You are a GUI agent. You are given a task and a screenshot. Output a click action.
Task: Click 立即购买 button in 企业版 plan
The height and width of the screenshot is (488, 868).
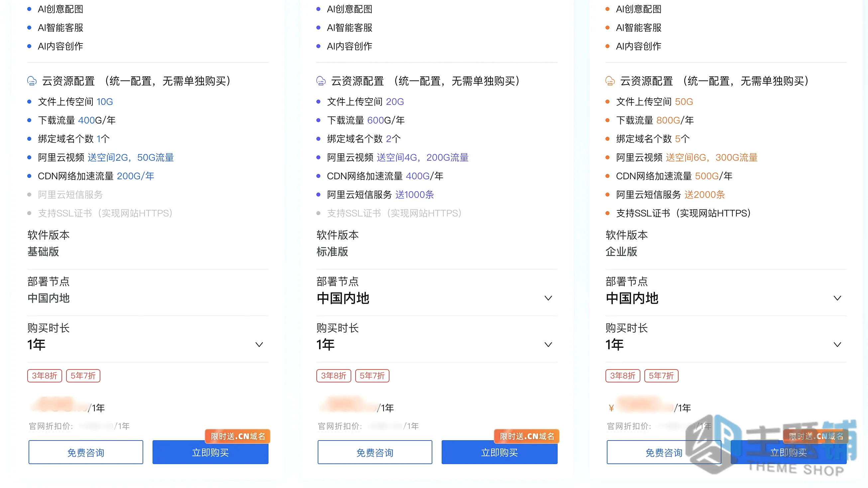[x=789, y=452]
